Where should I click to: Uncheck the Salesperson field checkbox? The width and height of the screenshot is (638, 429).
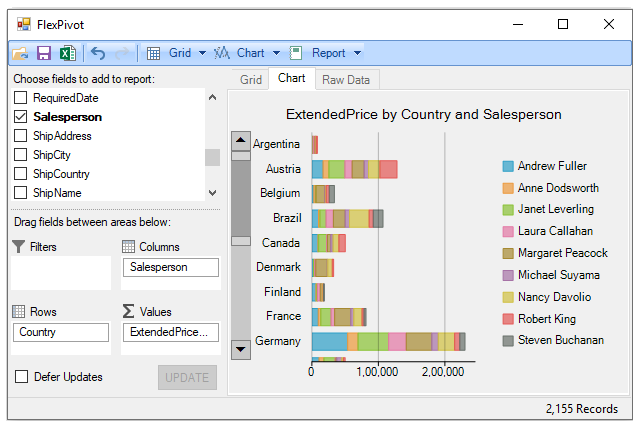(x=21, y=117)
